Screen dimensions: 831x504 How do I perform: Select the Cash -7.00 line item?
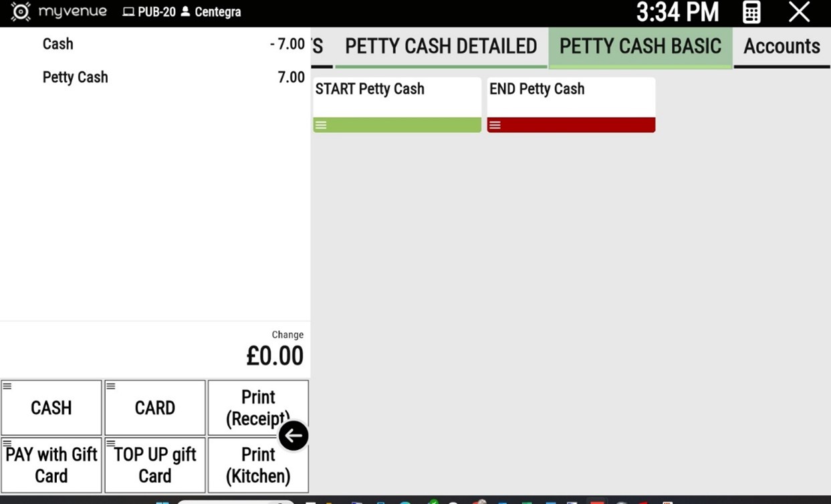pos(154,44)
